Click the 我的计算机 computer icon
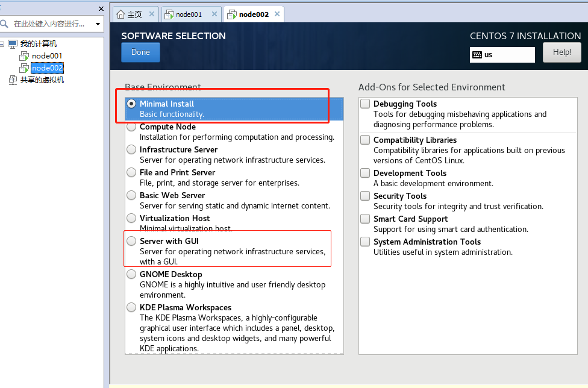This screenshot has width=588, height=388. point(13,44)
